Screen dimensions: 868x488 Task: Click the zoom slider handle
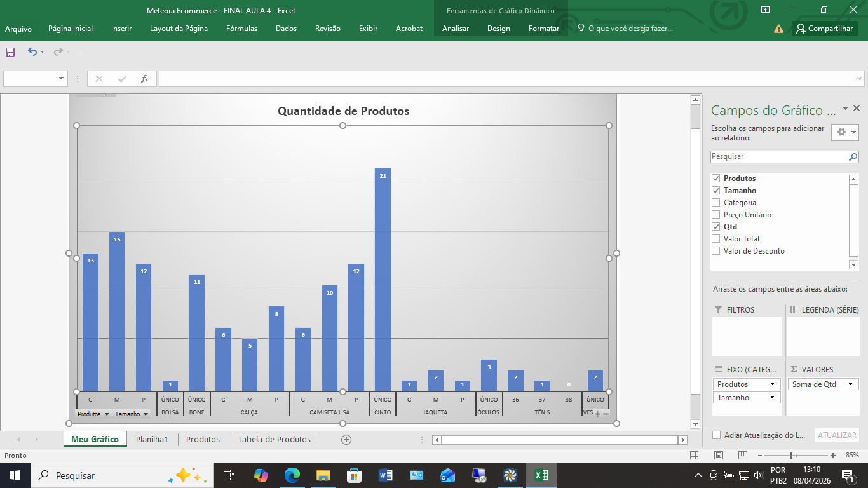pyautogui.click(x=791, y=456)
